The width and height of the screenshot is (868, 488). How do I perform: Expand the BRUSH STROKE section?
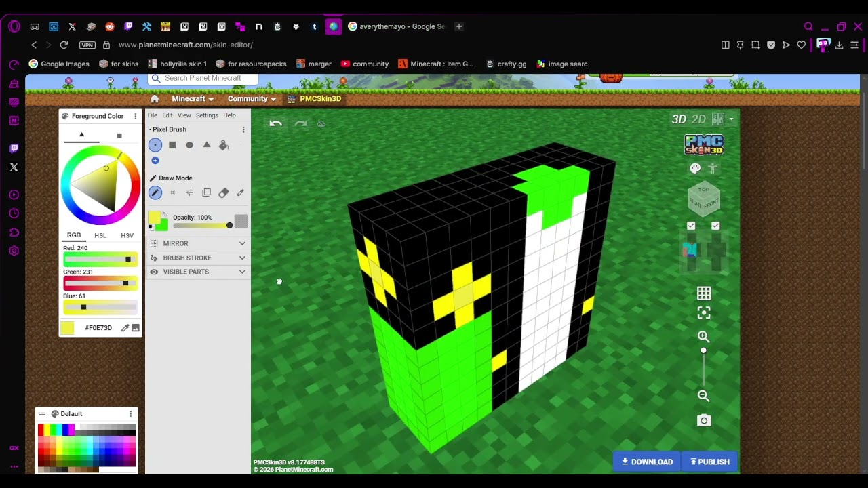[x=198, y=258]
